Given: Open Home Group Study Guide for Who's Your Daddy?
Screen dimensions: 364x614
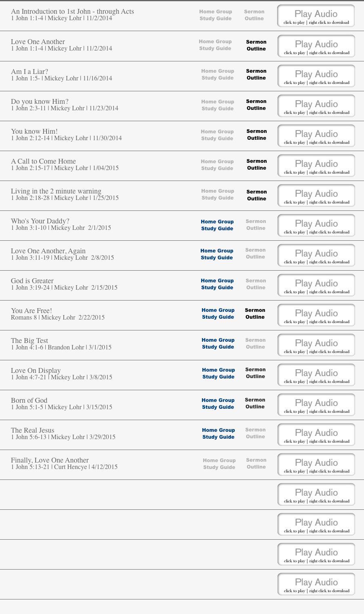Looking at the screenshot, I should coord(217,225).
